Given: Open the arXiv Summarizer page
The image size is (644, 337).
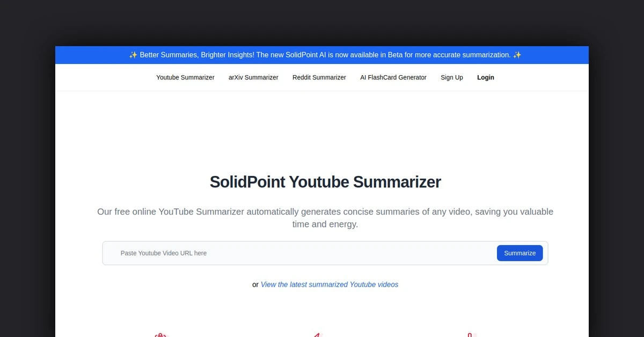Looking at the screenshot, I should [x=253, y=77].
